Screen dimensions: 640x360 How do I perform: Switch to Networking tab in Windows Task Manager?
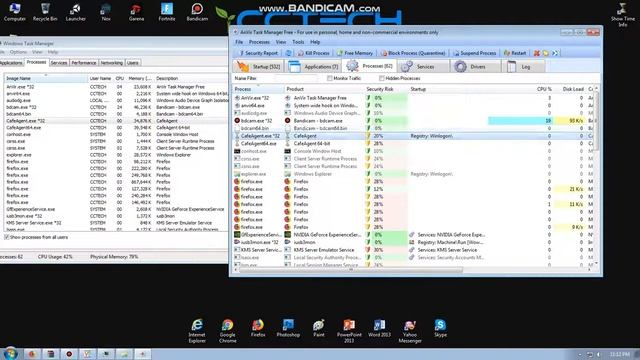pos(111,63)
